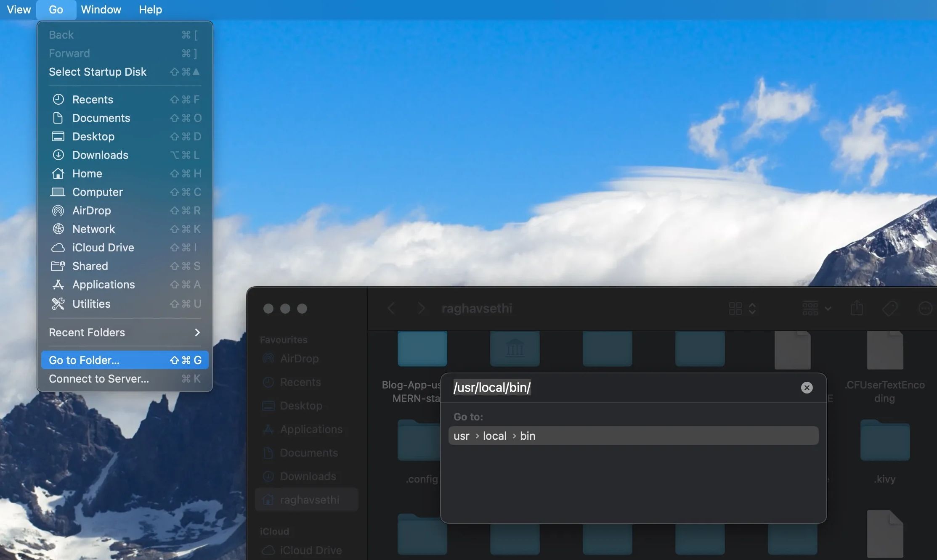
Task: Choose Go to Folder from the Go menu
Action: coord(84,360)
